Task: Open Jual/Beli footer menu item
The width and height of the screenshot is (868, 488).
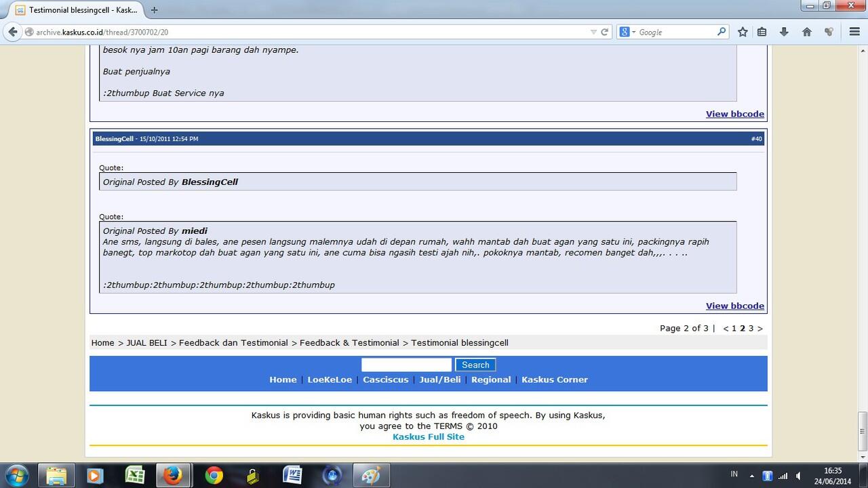Action: 440,380
